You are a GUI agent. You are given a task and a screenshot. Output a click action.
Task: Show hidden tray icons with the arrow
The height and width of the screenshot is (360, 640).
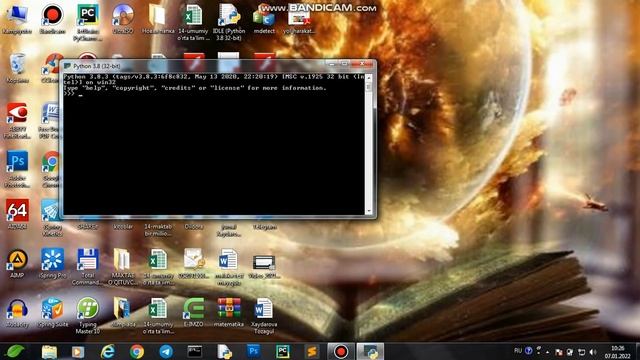[547, 352]
